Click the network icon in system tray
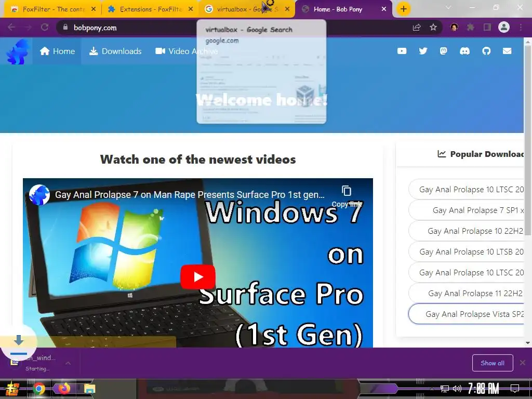Viewport: 532px width, 399px height. (x=445, y=389)
